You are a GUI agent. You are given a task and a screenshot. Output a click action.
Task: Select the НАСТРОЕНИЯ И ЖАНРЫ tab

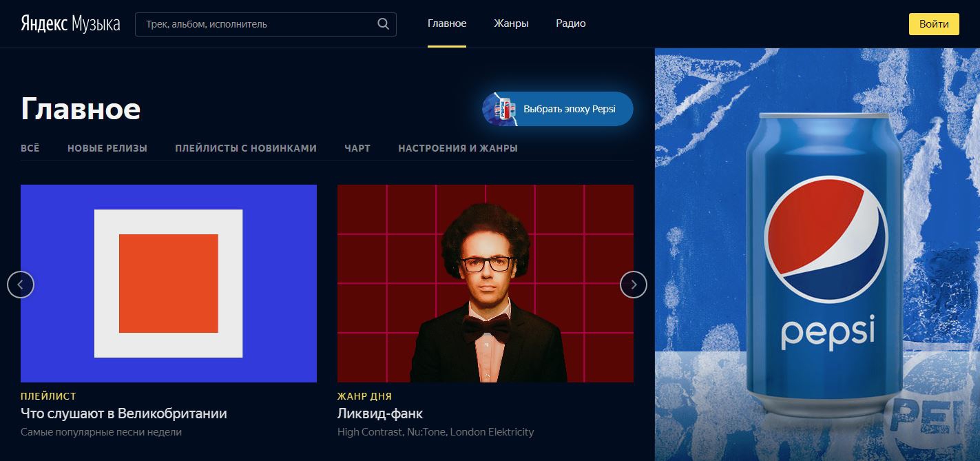tap(458, 148)
